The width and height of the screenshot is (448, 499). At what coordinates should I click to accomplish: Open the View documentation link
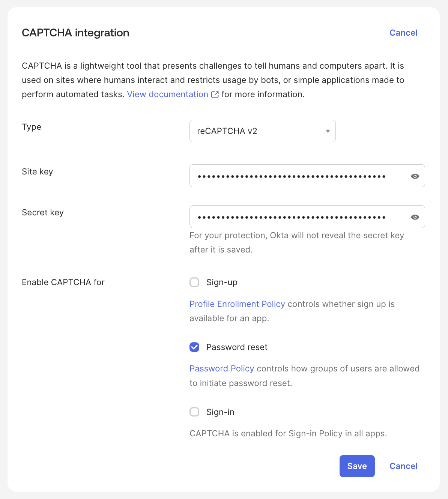click(167, 94)
